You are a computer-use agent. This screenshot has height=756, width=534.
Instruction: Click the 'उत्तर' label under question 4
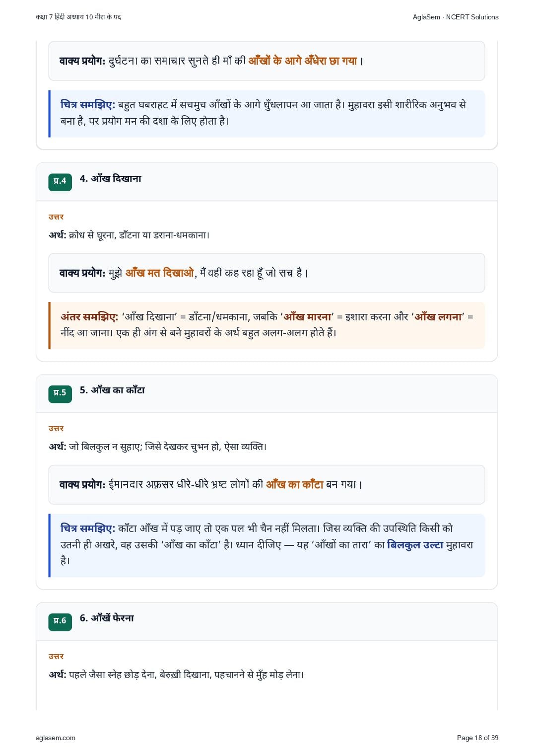pyautogui.click(x=56, y=217)
